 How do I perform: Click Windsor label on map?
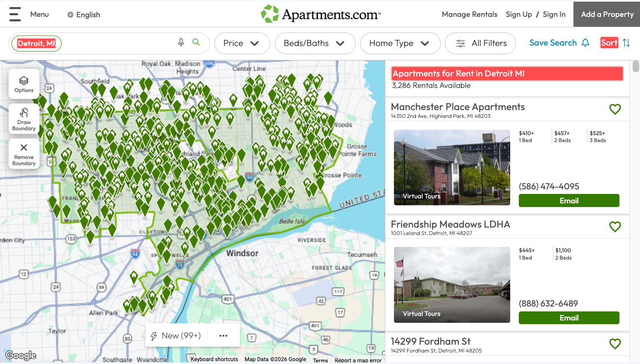tap(242, 253)
